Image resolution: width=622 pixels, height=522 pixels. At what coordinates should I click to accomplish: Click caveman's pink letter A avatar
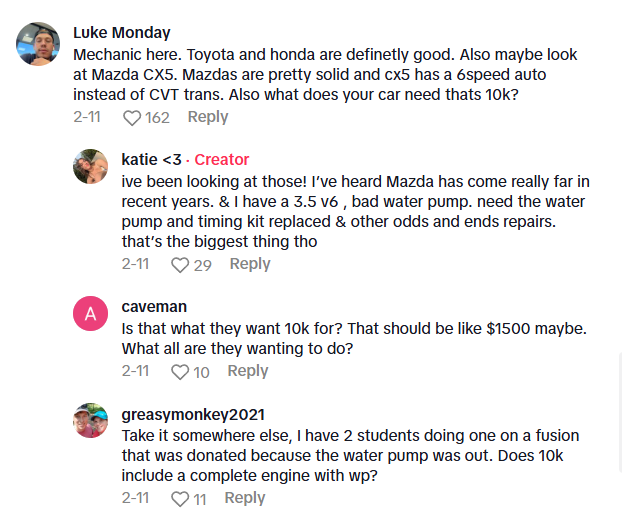pyautogui.click(x=90, y=314)
